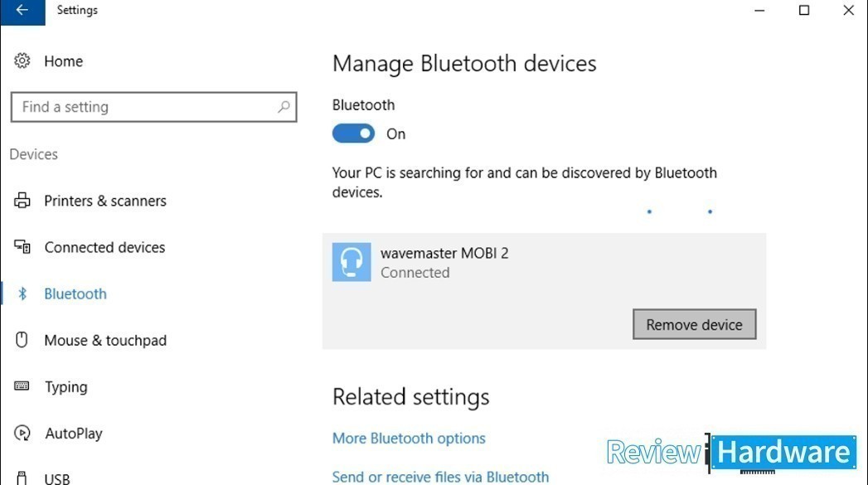Click the Typing keyboard icon
The height and width of the screenshot is (485, 868).
coord(22,386)
